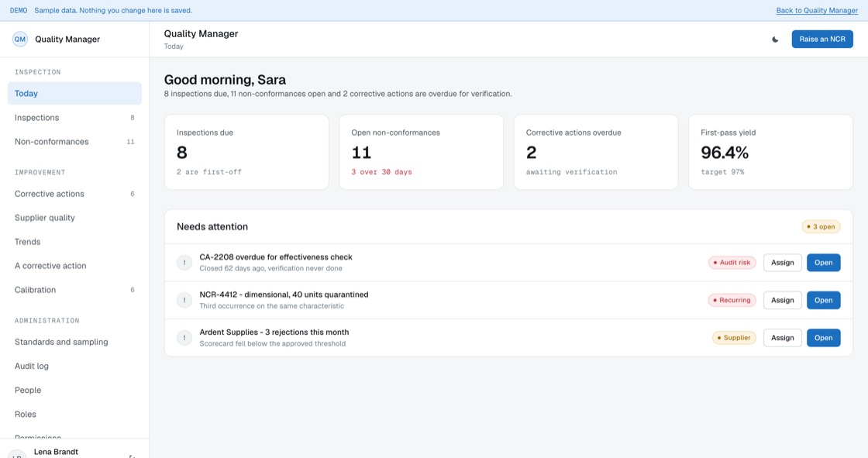The height and width of the screenshot is (458, 868).
Task: Open Standards and sampling
Action: (74, 342)
